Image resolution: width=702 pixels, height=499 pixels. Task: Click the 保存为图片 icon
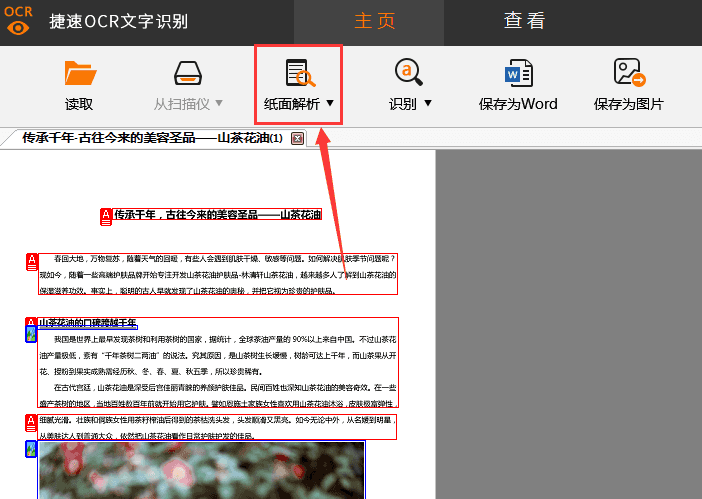[x=628, y=74]
